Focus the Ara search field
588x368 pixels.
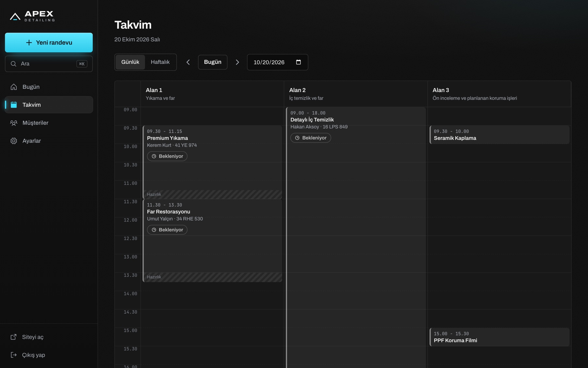(x=49, y=64)
